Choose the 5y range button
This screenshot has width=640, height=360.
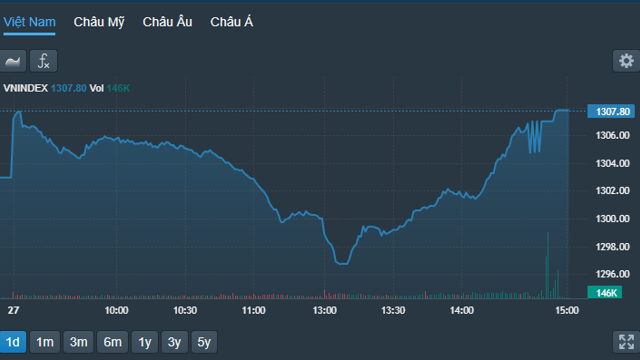[204, 342]
